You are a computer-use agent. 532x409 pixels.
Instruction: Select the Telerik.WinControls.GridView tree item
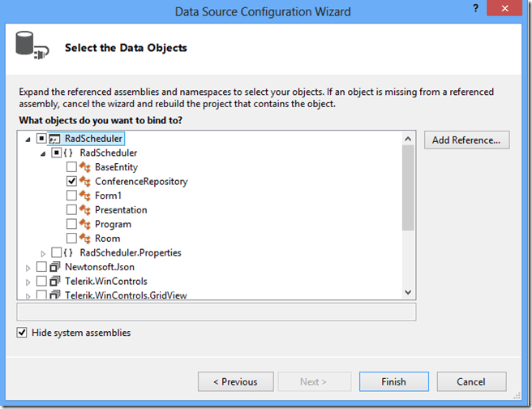126,295
